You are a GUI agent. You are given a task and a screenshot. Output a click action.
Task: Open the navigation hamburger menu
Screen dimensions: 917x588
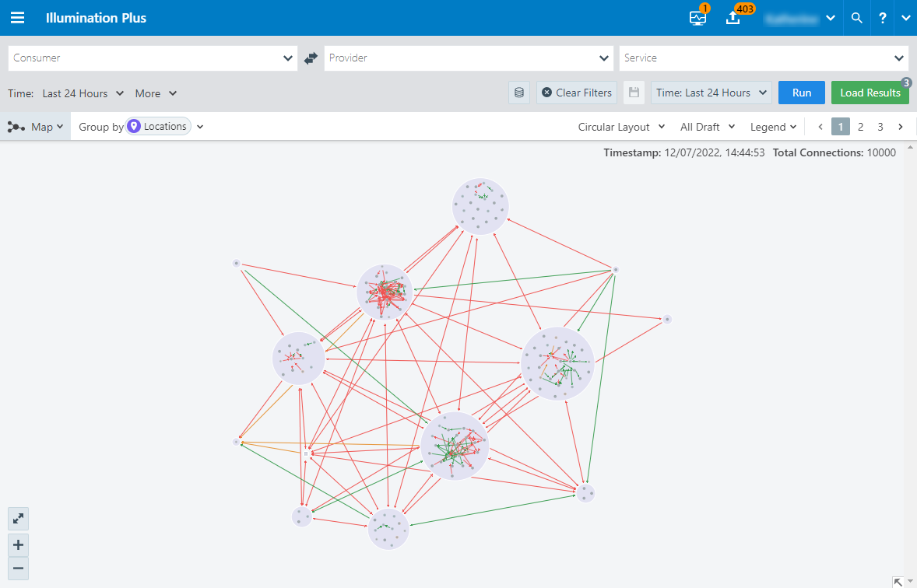pyautogui.click(x=17, y=17)
